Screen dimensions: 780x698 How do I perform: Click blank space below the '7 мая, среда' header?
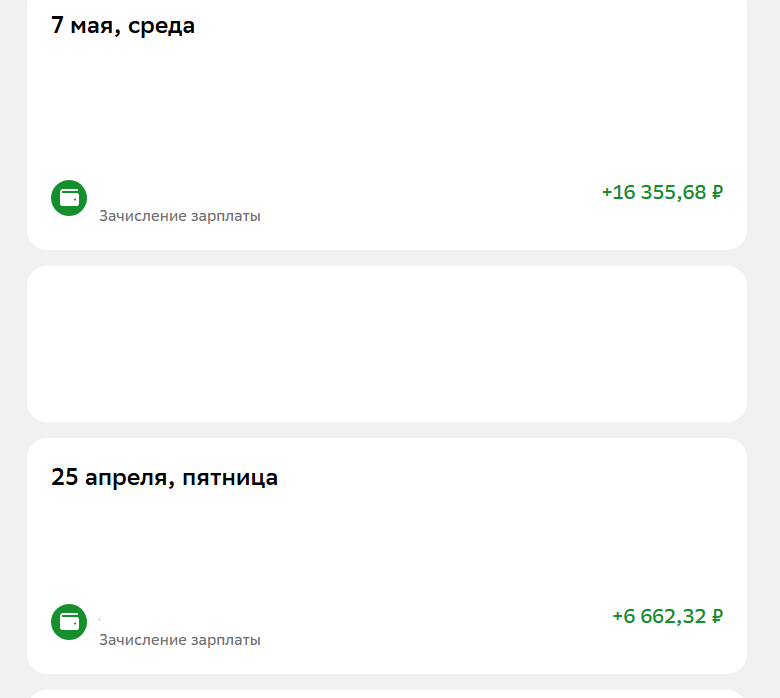[387, 105]
